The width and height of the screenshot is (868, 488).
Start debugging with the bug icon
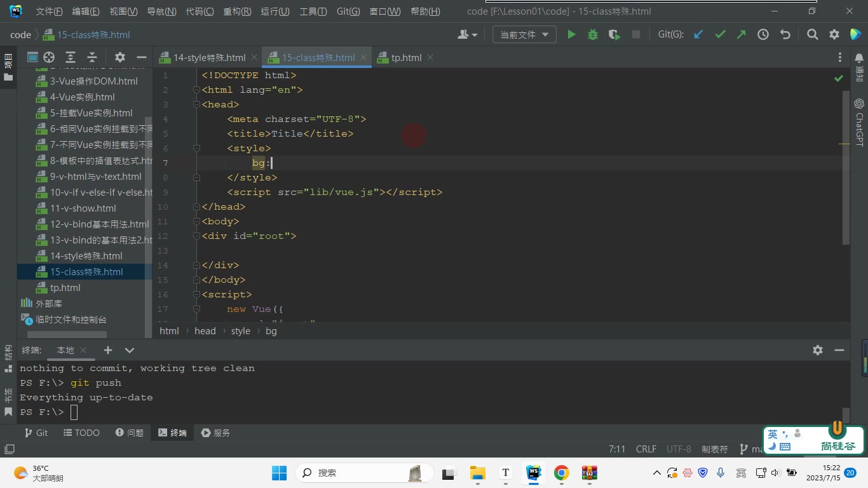[593, 35]
